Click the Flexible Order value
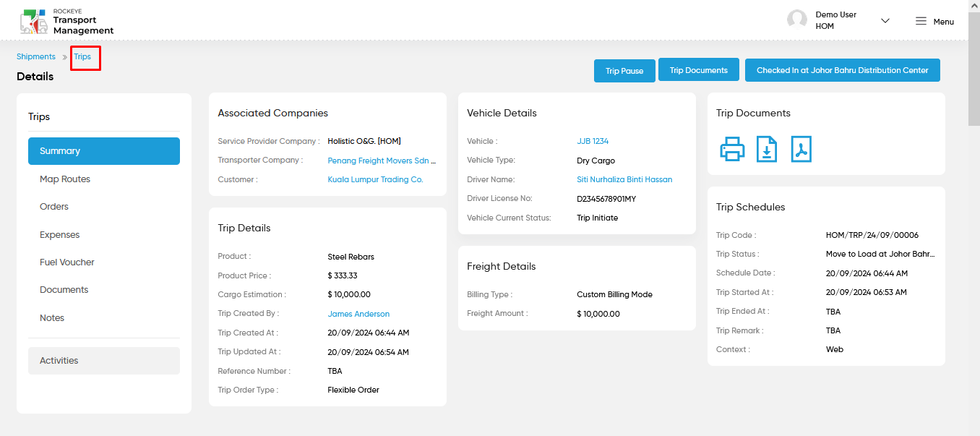This screenshot has width=980, height=436. (x=353, y=390)
